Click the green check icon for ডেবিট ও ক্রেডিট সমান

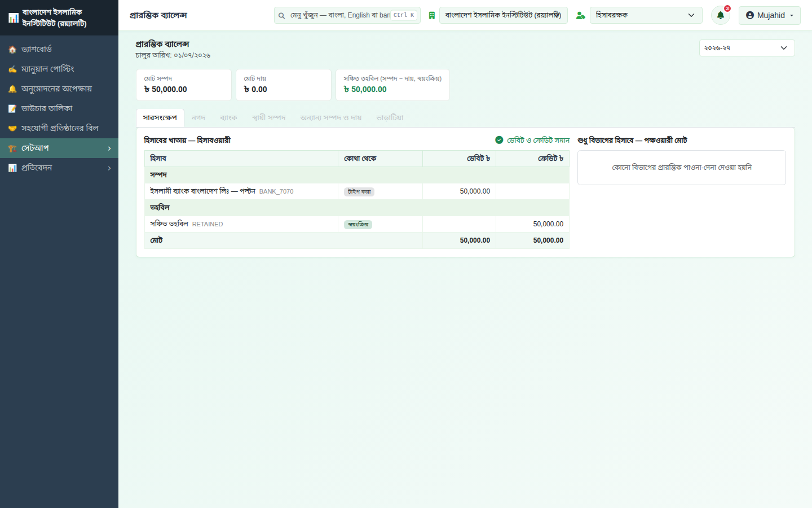(x=499, y=140)
